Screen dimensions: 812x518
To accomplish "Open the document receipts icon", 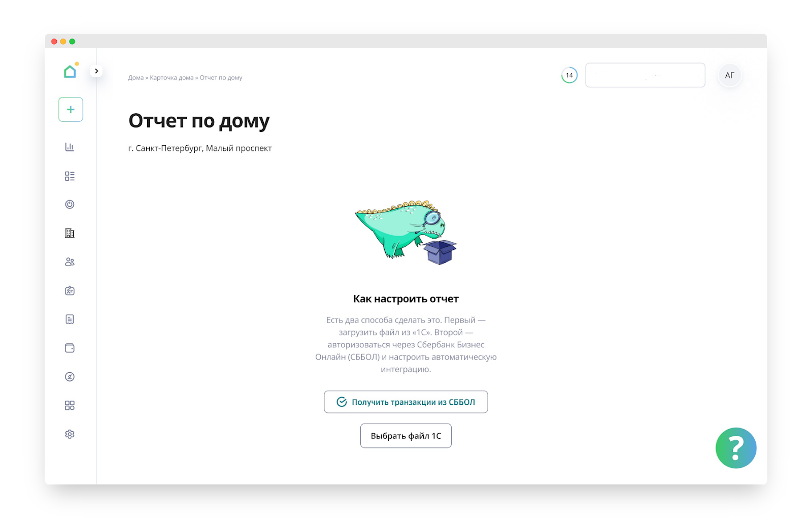I will 70,319.
